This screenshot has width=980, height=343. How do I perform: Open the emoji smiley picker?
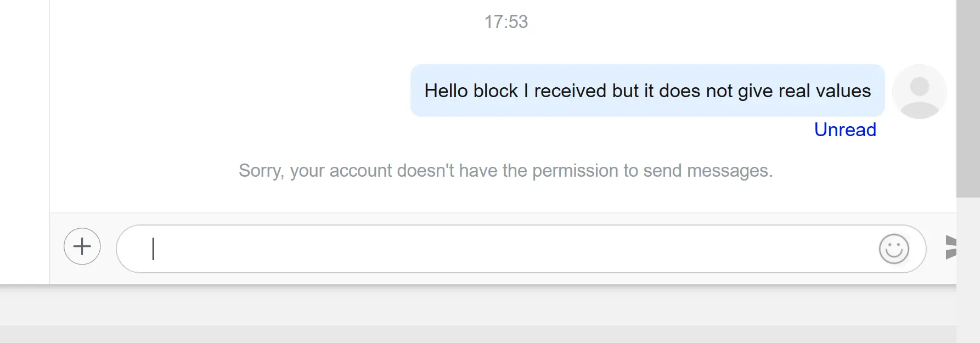894,249
